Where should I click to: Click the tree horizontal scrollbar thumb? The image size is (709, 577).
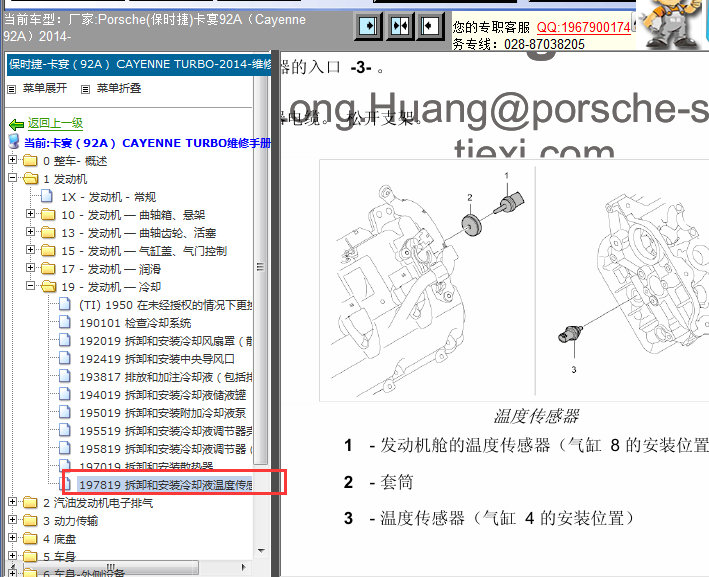[110, 567]
